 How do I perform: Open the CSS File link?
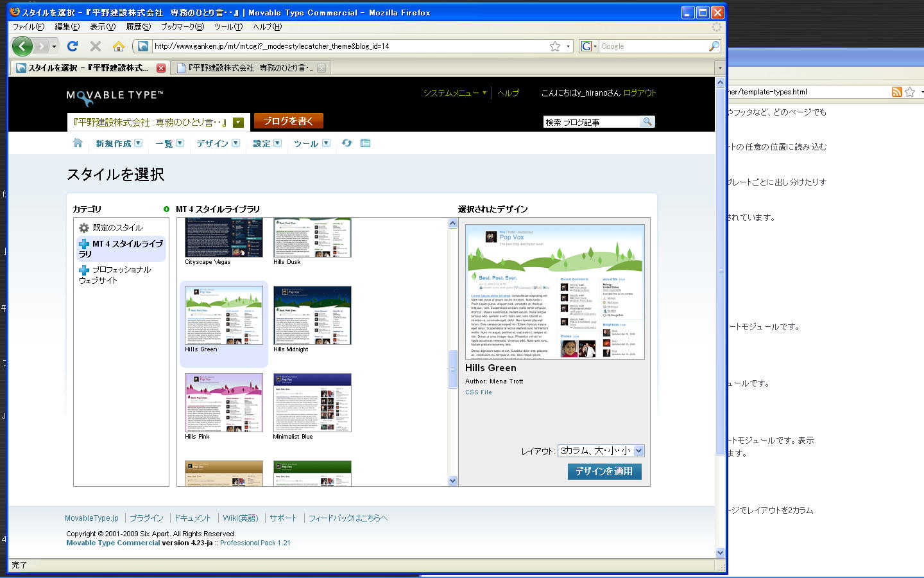tap(479, 392)
